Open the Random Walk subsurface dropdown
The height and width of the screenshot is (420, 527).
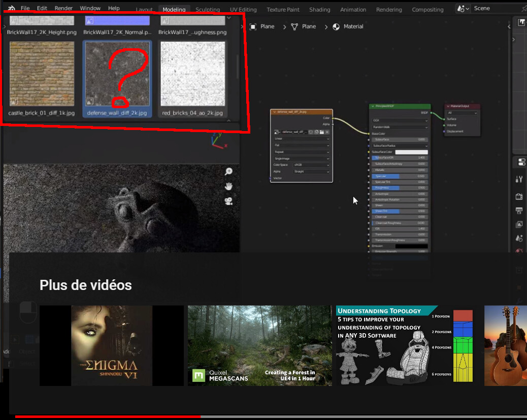[400, 127]
